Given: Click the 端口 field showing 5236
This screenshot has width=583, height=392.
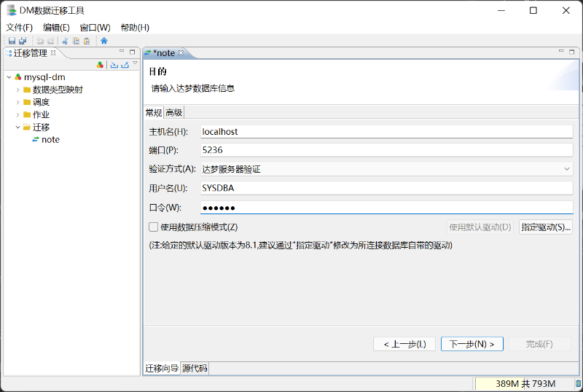Looking at the screenshot, I should point(387,150).
